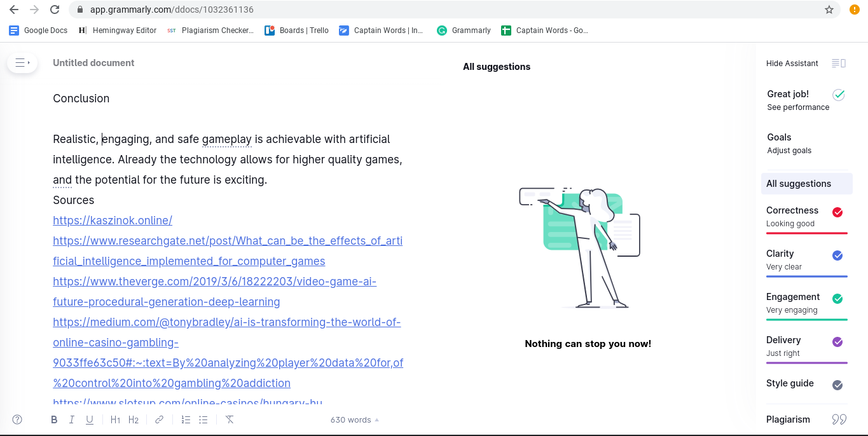The width and height of the screenshot is (868, 436).
Task: Hide Assistant panel
Action: pos(805,64)
